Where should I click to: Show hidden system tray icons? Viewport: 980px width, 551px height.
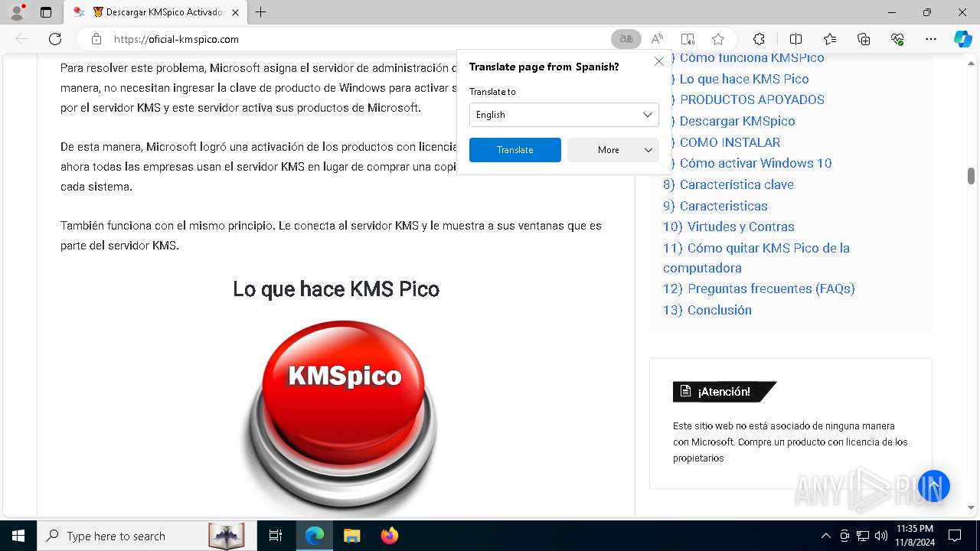[825, 536]
